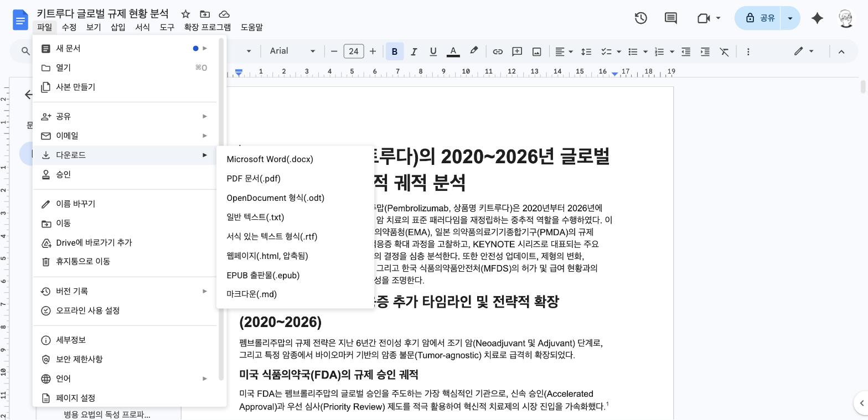This screenshot has width=868, height=420.
Task: Open the editing mode pencil dropdown
Action: coord(804,51)
